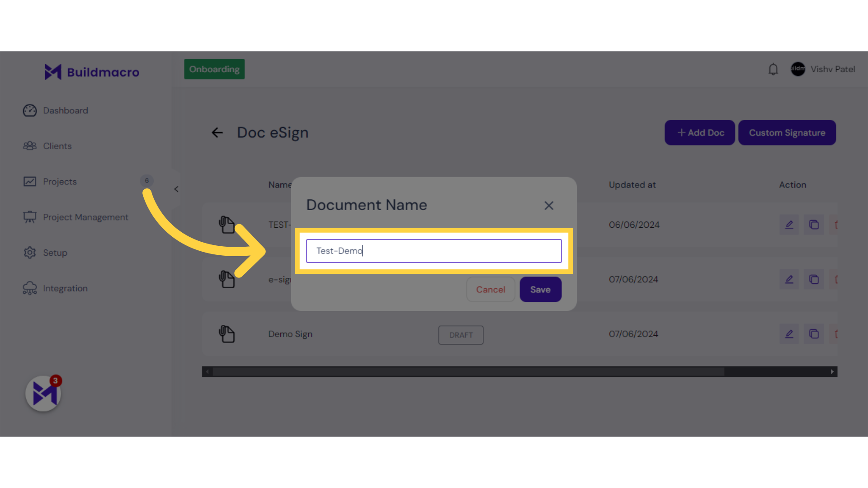Click the Document Name input field

tap(434, 250)
